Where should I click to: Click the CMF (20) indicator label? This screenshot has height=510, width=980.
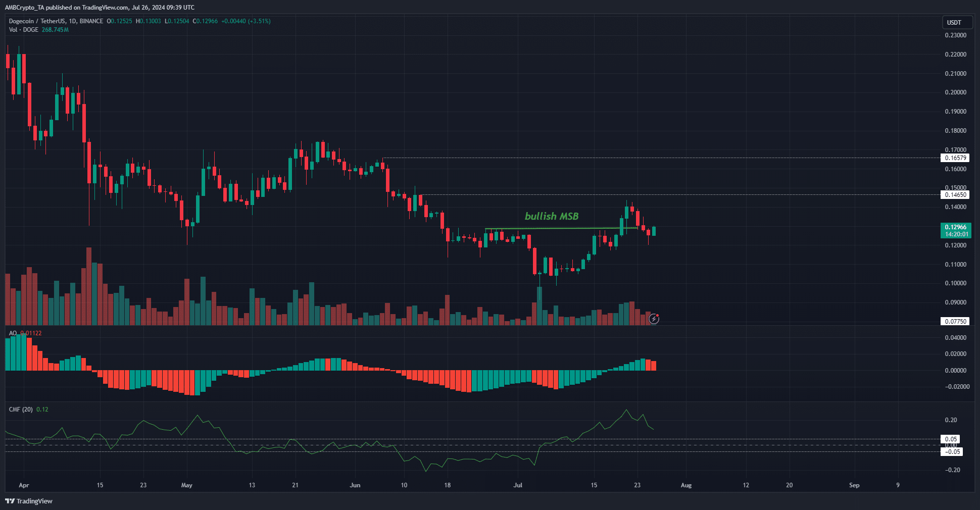click(x=21, y=410)
